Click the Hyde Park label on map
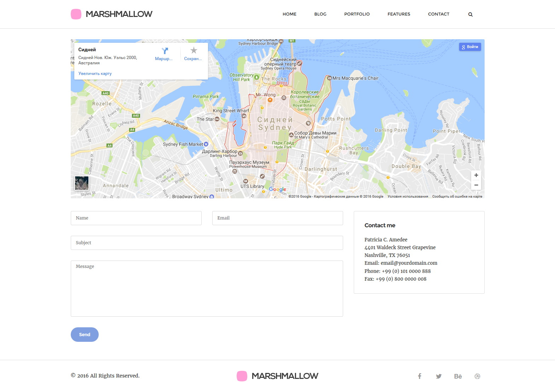The height and width of the screenshot is (392, 555). 283,147
